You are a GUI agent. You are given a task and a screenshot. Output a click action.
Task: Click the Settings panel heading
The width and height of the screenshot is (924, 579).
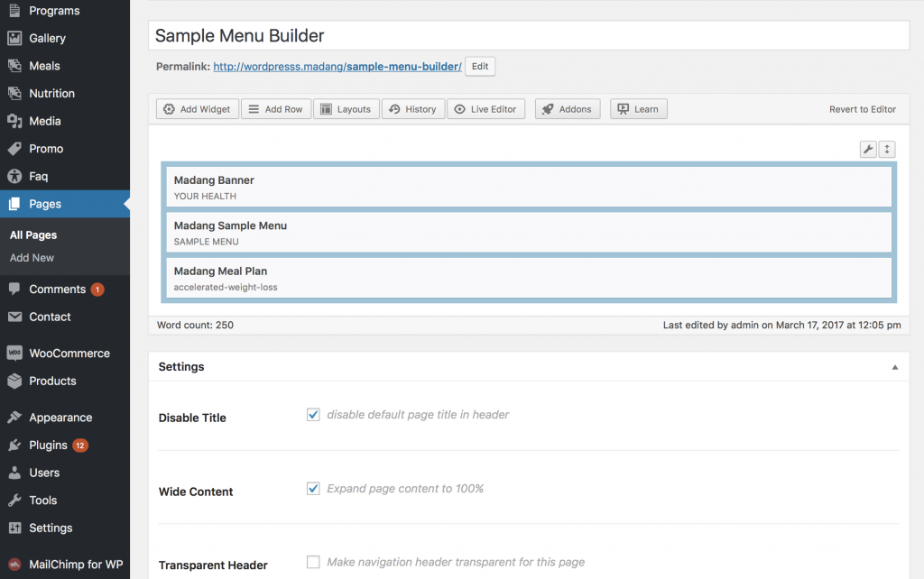(x=181, y=366)
